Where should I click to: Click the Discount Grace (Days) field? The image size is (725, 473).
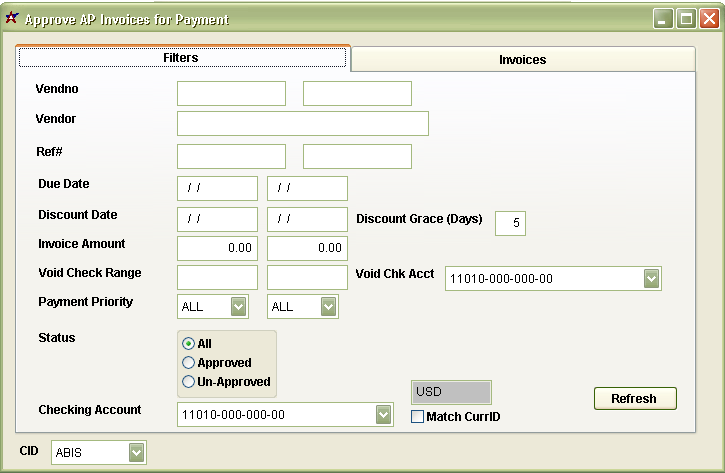click(510, 223)
